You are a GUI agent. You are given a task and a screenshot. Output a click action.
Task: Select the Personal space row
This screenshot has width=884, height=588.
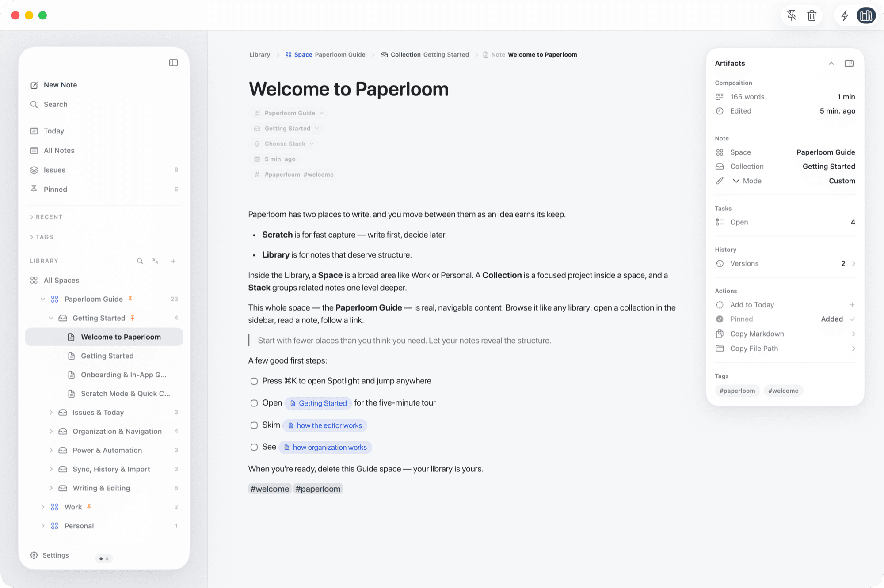[104, 526]
